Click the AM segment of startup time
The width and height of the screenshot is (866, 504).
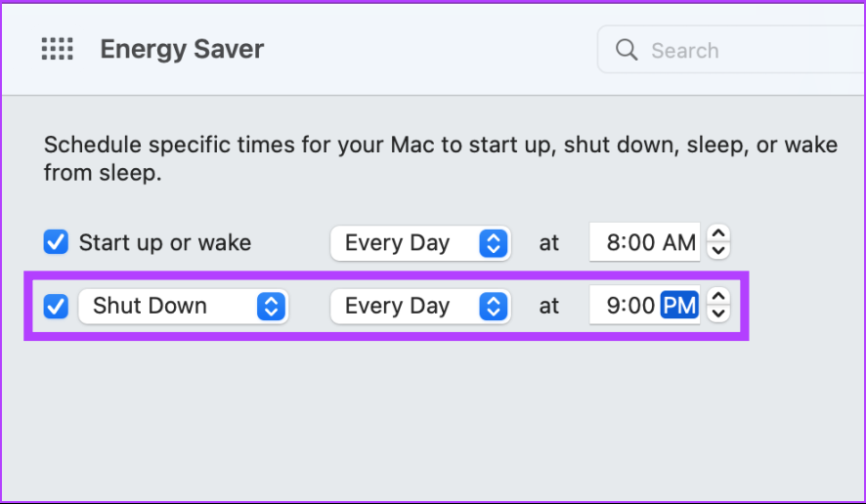[679, 242]
